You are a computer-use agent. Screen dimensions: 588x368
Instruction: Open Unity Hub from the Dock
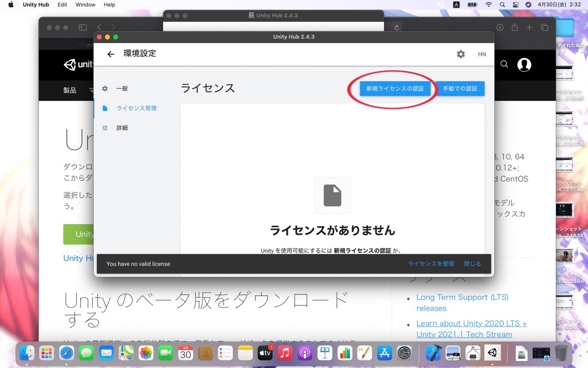[x=492, y=353]
